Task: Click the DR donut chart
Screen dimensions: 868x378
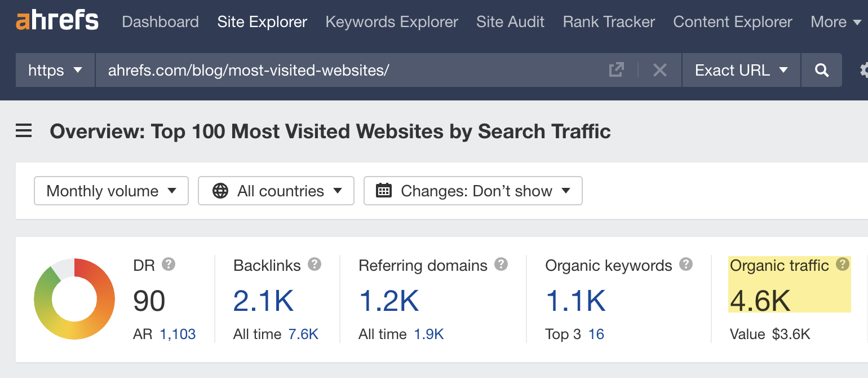Action: 74,298
